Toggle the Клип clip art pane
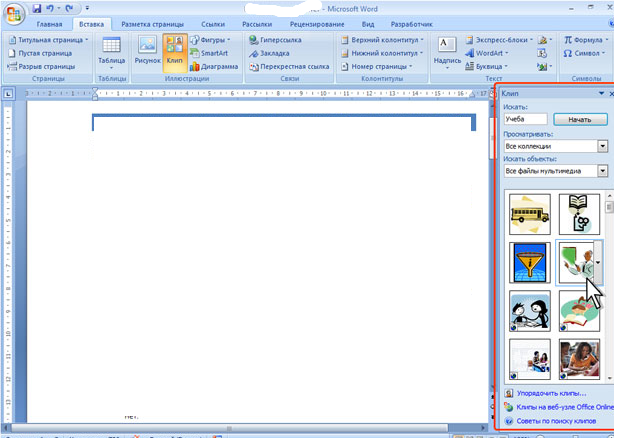 pos(175,53)
